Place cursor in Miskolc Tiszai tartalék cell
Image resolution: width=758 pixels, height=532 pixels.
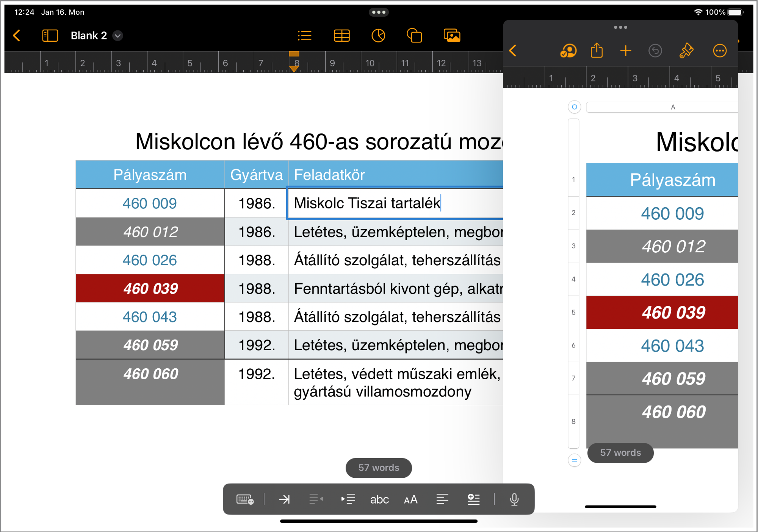(396, 203)
